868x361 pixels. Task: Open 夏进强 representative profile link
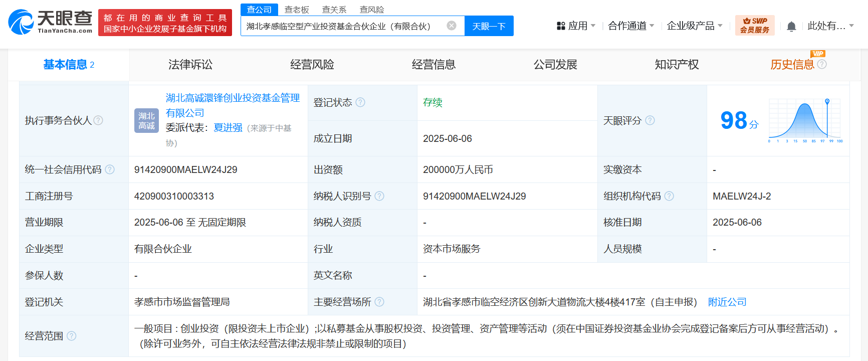pos(228,128)
